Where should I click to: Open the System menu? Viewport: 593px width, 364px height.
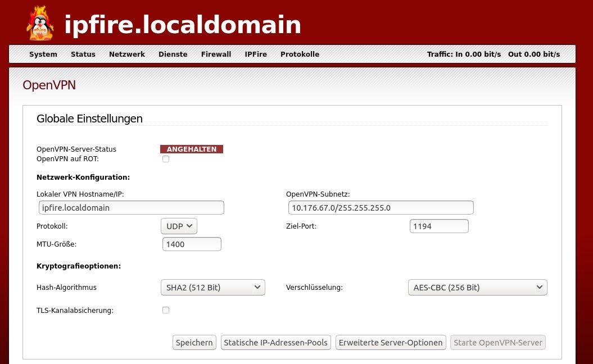(x=43, y=54)
